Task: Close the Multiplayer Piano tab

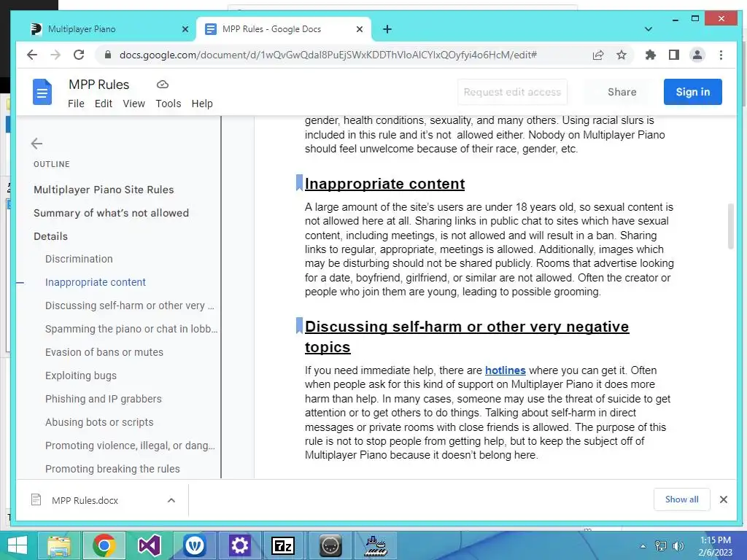Action: click(185, 29)
